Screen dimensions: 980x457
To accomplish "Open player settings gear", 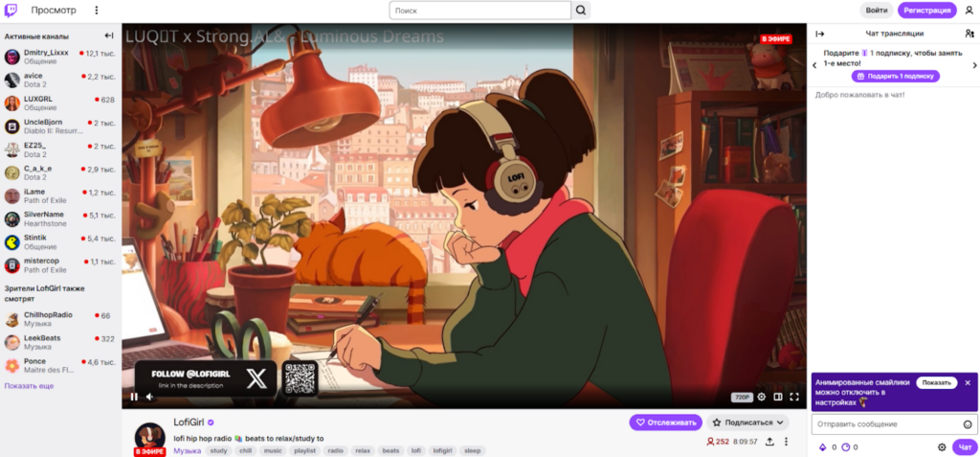I will [x=761, y=397].
